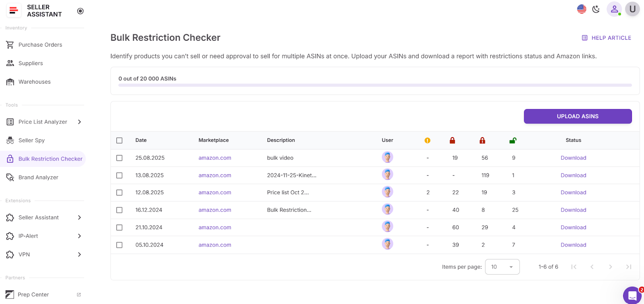644x304 pixels.
Task: Download the Price list Oct report
Action: tap(573, 193)
